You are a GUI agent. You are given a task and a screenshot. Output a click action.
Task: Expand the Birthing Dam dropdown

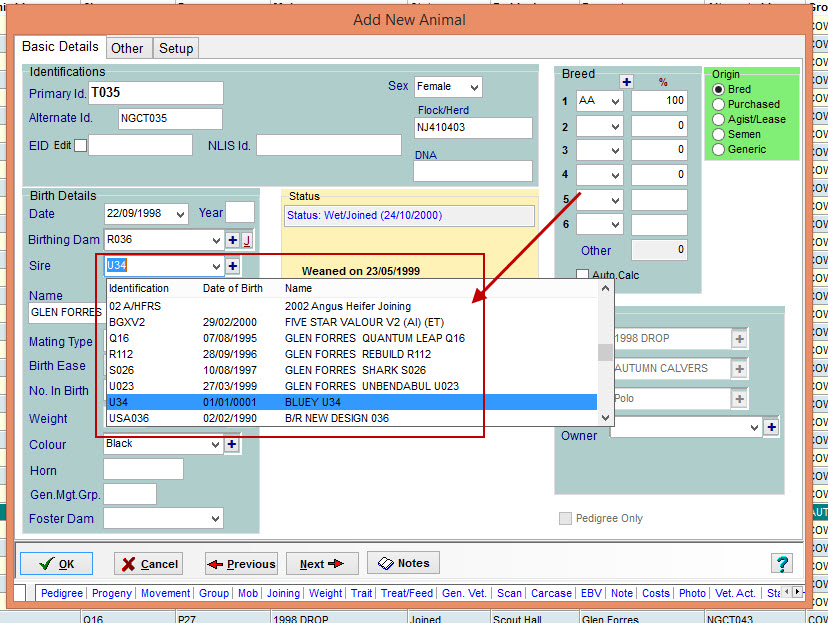click(216, 240)
